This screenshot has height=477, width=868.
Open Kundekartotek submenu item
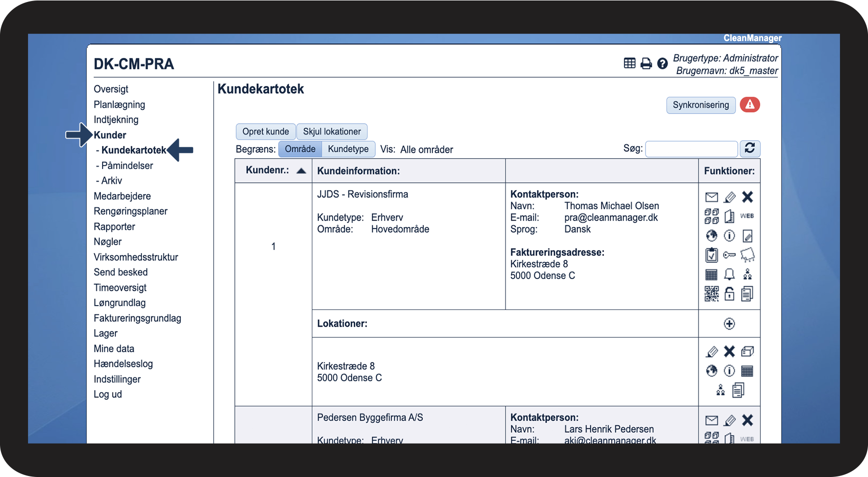click(134, 150)
